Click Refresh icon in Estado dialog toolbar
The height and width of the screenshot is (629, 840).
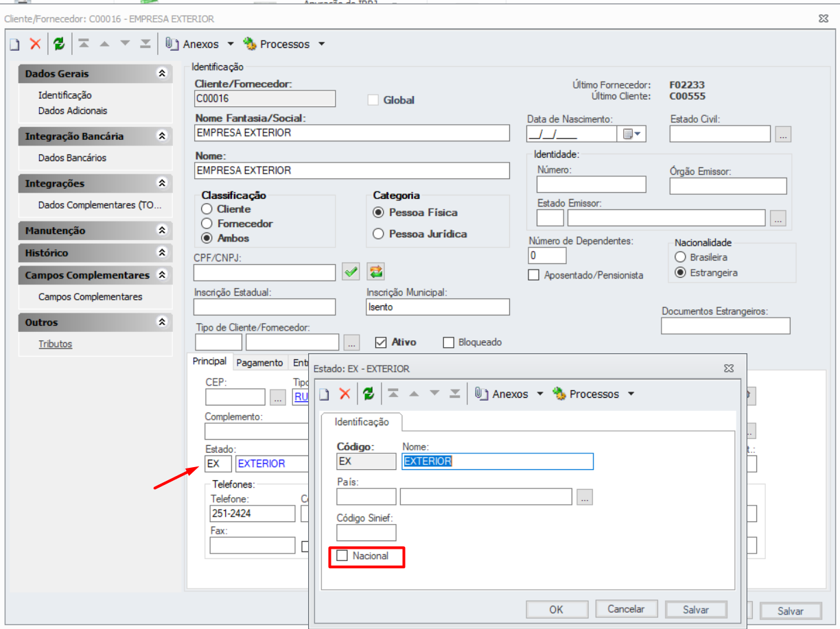[369, 394]
